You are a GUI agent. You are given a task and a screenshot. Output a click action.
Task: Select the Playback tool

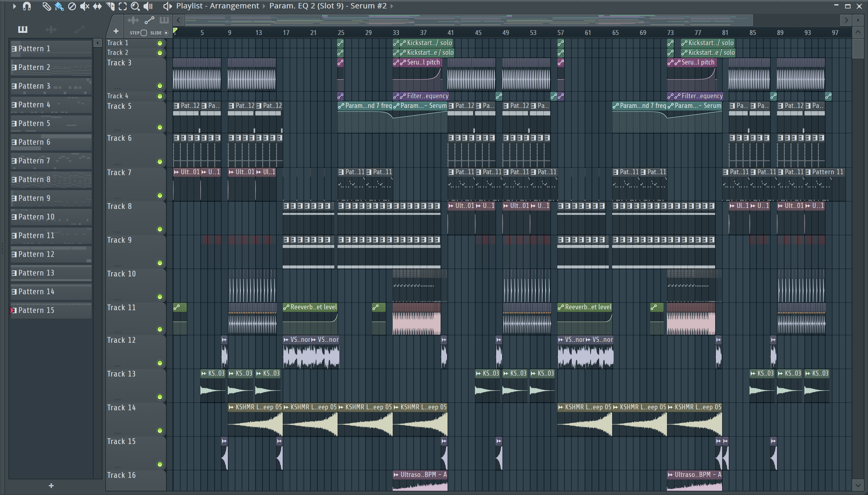(148, 6)
